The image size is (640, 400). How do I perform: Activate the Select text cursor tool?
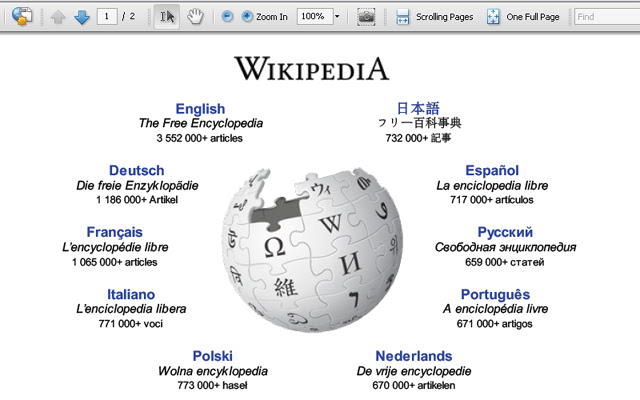tap(166, 17)
